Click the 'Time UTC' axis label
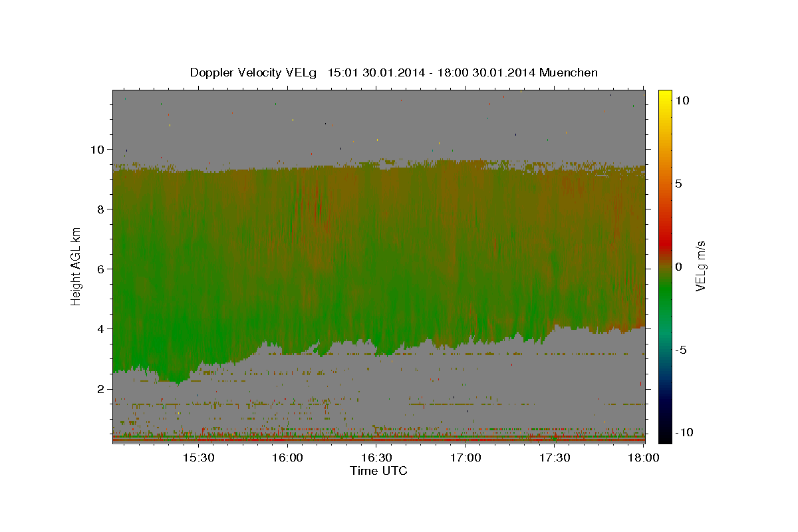The image size is (798, 532). 378,471
